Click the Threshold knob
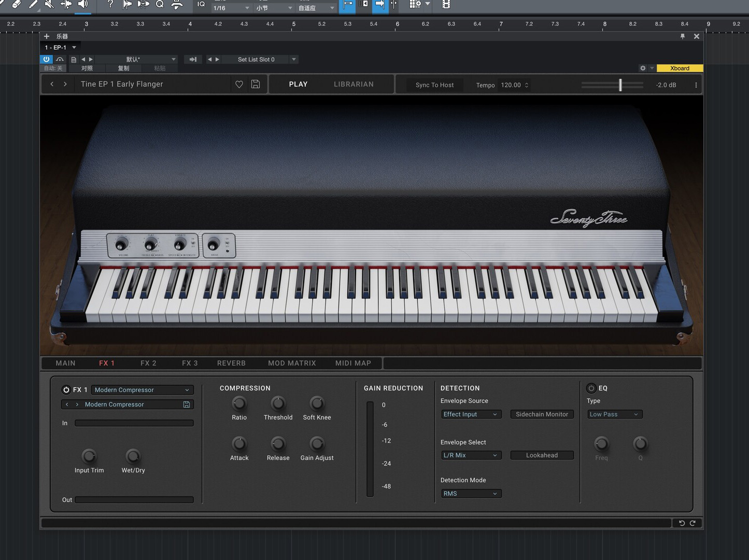 point(278,403)
